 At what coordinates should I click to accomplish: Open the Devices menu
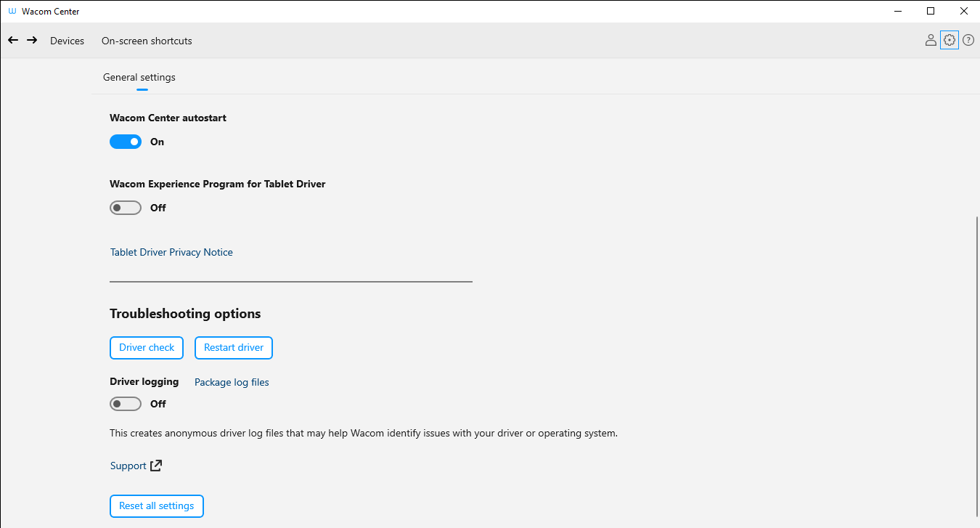coord(68,41)
